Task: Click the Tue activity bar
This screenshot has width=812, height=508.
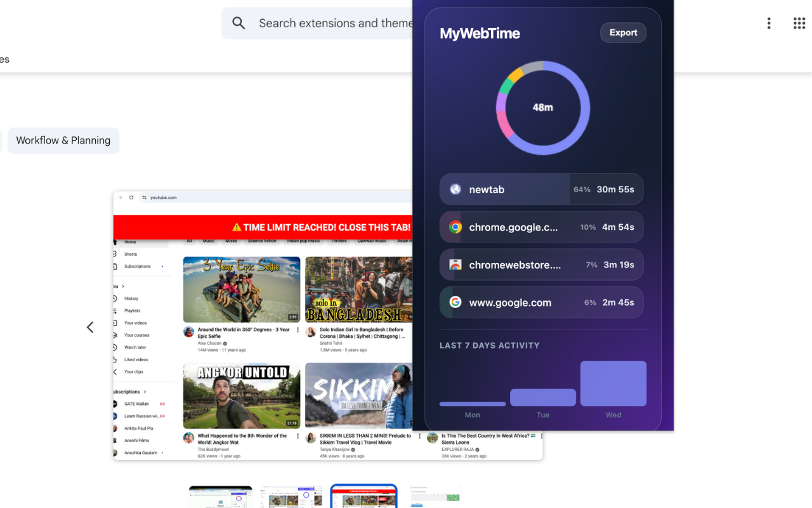Action: (542, 398)
